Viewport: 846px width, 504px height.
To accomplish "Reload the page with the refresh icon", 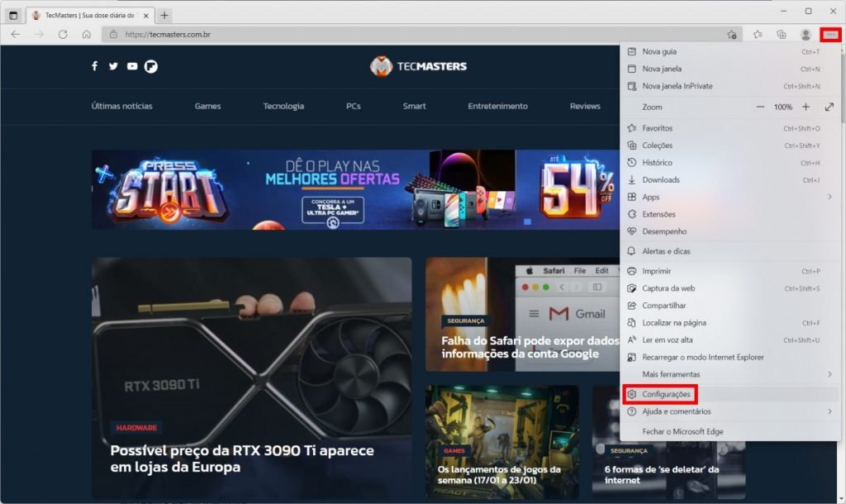I will [63, 34].
